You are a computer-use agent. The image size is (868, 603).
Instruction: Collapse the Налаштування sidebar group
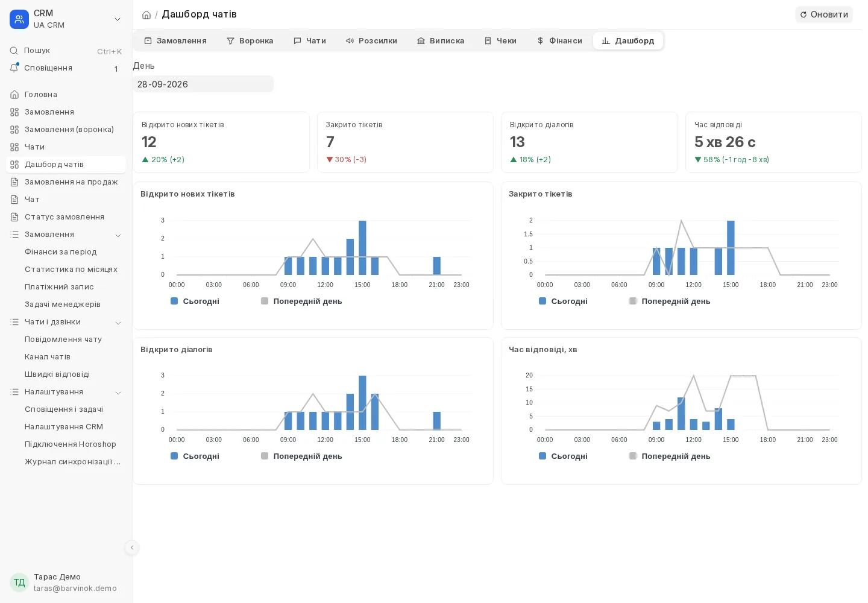118,393
